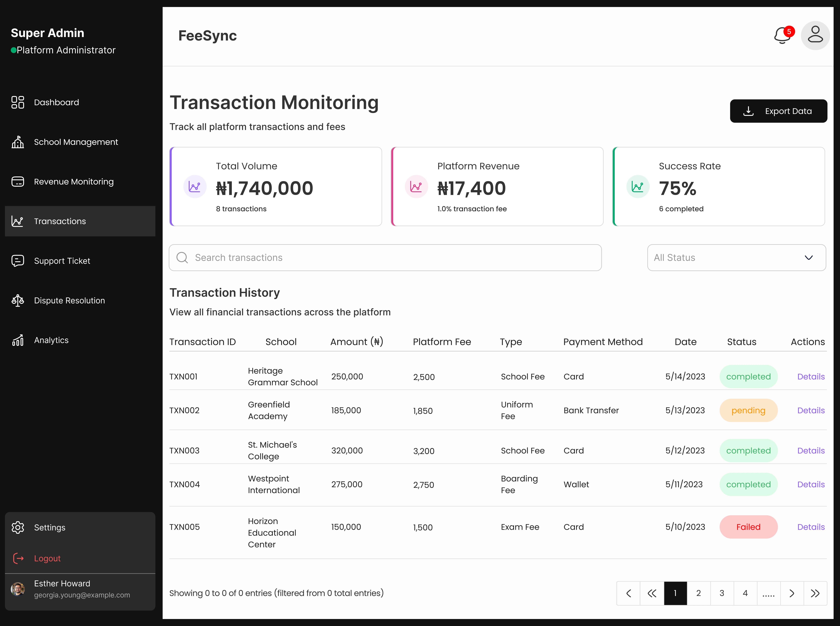
Task: Click the Bank Transfer payment method cell
Action: (x=591, y=410)
